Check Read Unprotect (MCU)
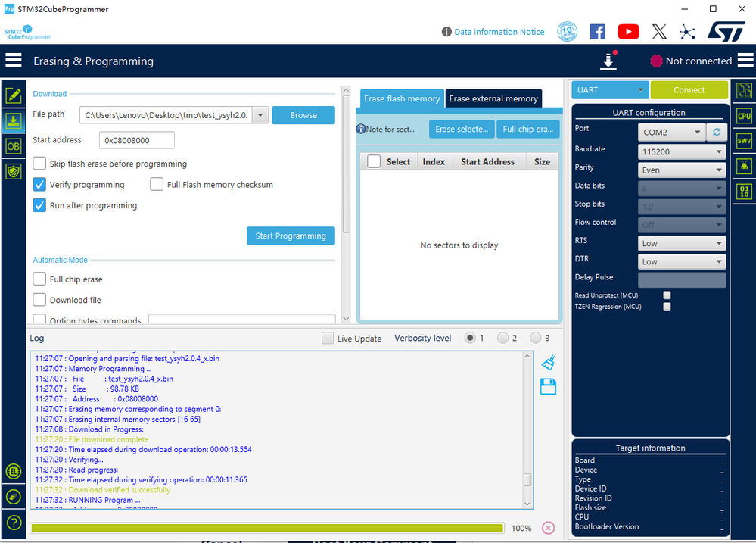756x543 pixels. 667,295
